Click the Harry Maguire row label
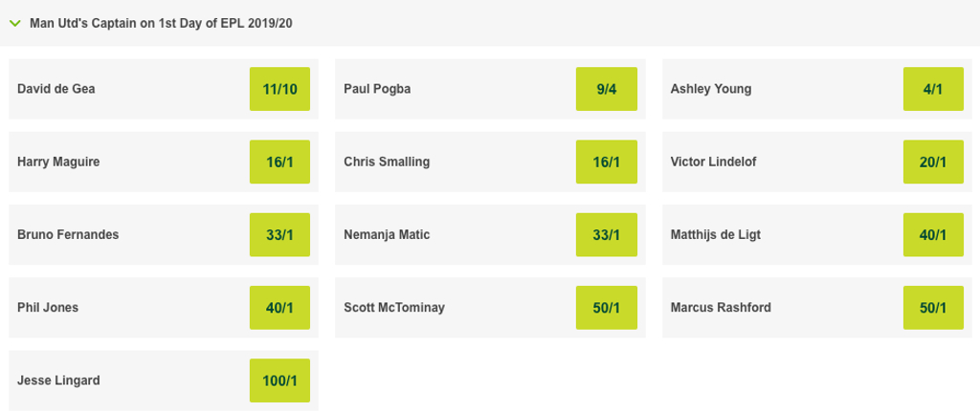The height and width of the screenshot is (412, 980). [58, 162]
